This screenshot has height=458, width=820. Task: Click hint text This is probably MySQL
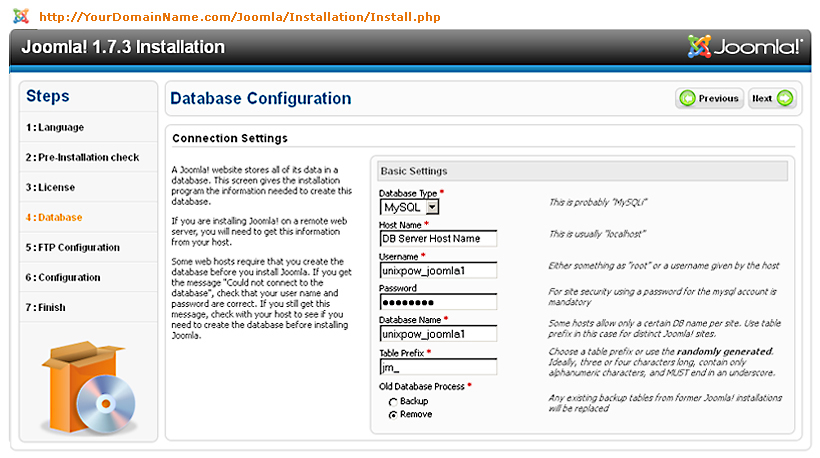[x=598, y=202]
